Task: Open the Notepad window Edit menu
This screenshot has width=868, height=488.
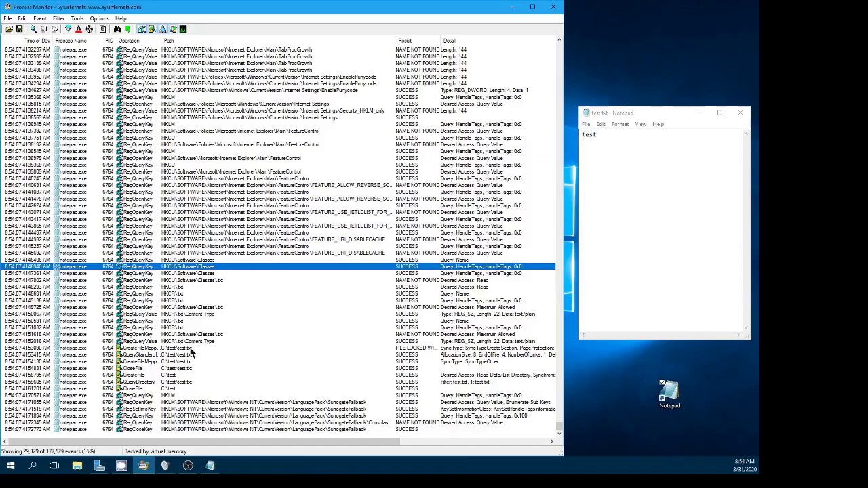Action: pyautogui.click(x=601, y=124)
